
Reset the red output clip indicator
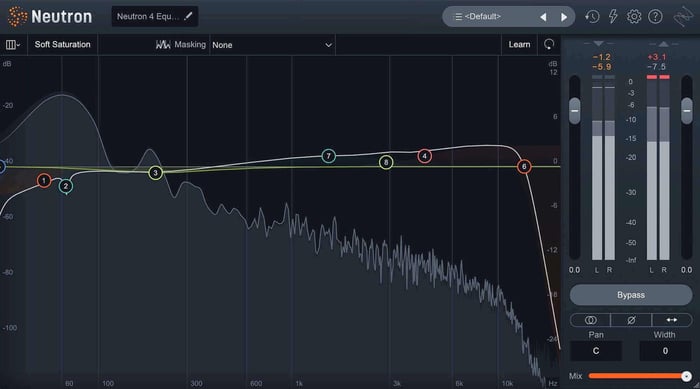[x=658, y=77]
